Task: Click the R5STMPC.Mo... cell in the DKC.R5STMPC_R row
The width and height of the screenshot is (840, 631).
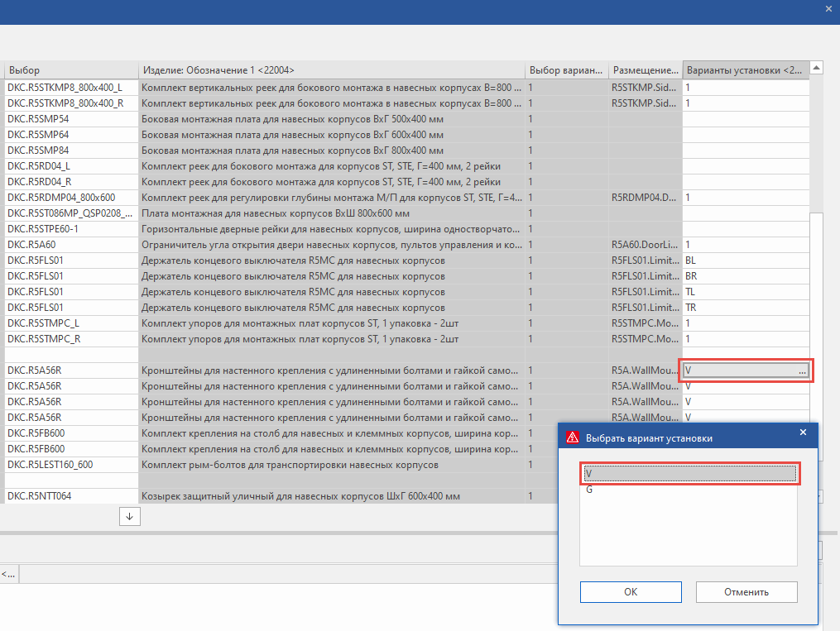Action: pos(646,339)
